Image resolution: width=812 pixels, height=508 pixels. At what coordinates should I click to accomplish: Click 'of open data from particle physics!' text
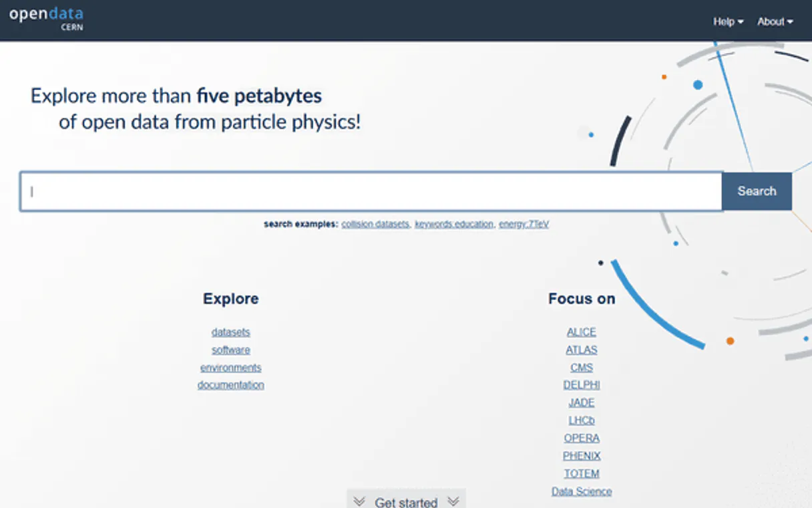210,122
